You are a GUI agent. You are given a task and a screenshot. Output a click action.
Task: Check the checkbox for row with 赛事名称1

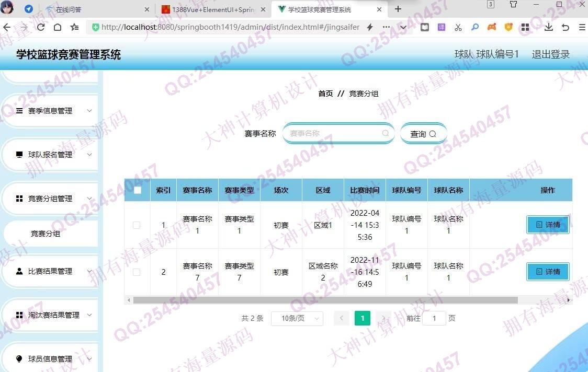click(137, 225)
